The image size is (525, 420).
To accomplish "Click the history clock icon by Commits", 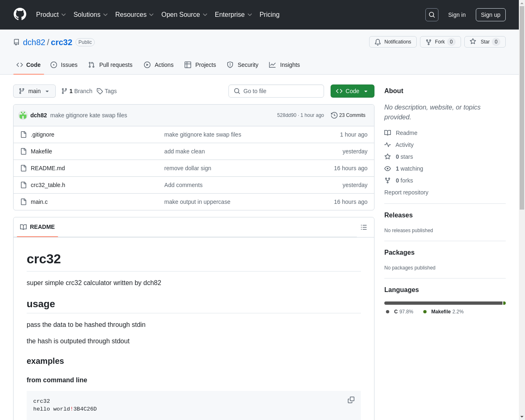I will pos(334,115).
